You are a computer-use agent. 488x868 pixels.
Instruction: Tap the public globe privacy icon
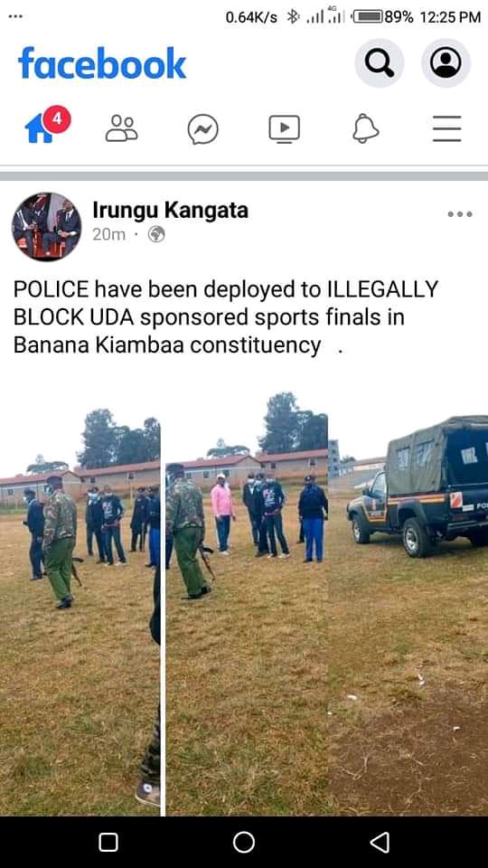pos(156,235)
